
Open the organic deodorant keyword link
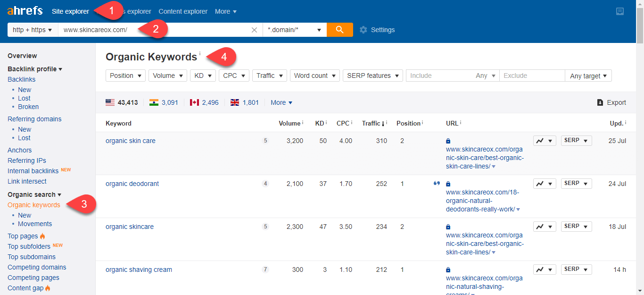132,184
